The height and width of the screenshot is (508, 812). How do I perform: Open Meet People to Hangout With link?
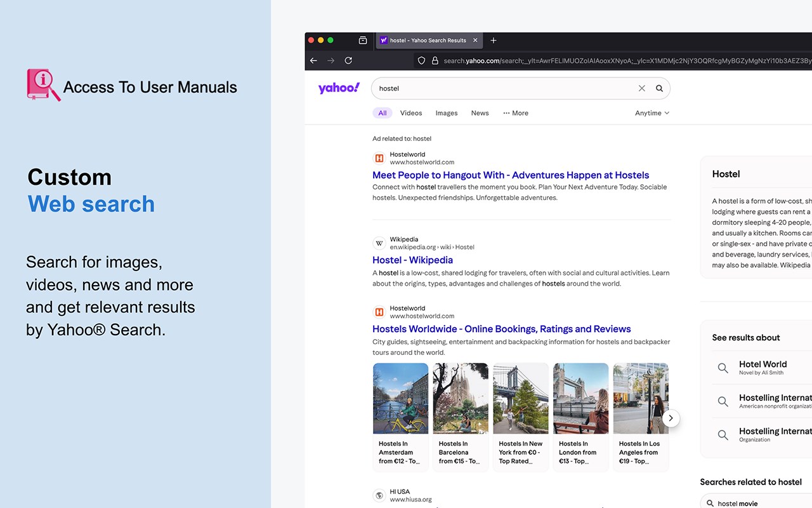[511, 175]
